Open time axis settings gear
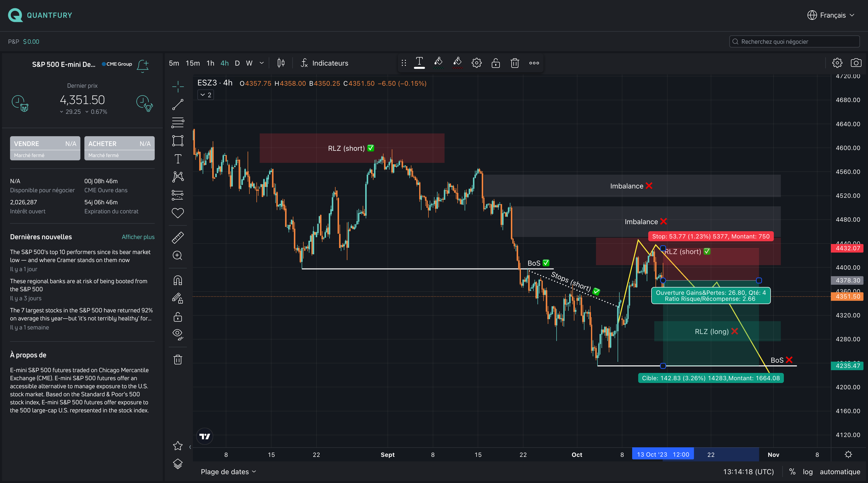The width and height of the screenshot is (868, 483). pos(848,454)
